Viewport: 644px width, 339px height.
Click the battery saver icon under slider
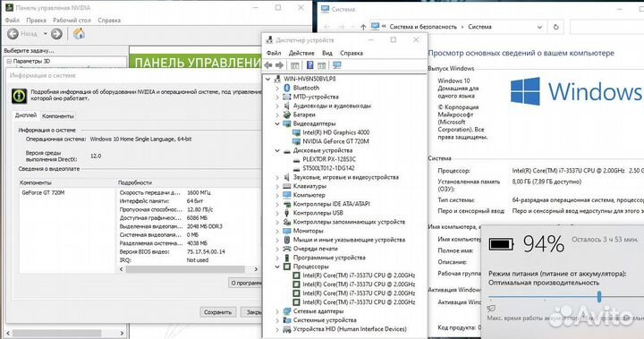point(491,308)
